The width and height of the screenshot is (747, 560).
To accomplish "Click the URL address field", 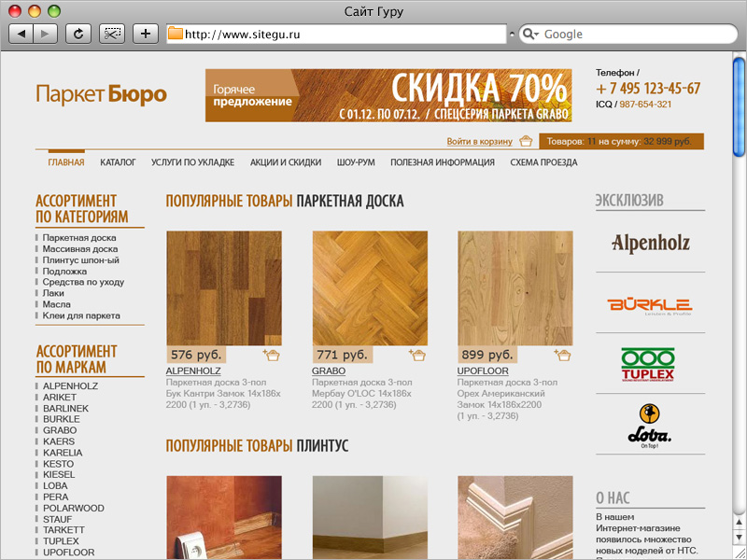I will click(x=336, y=34).
